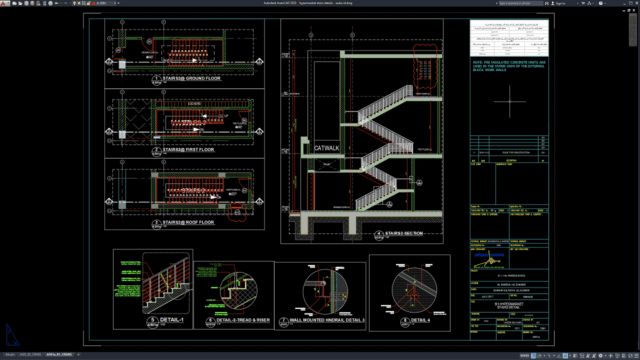640x360 pixels.
Task: Click the Undo arrow in quick access toolbar
Action: pyautogui.click(x=57, y=3)
